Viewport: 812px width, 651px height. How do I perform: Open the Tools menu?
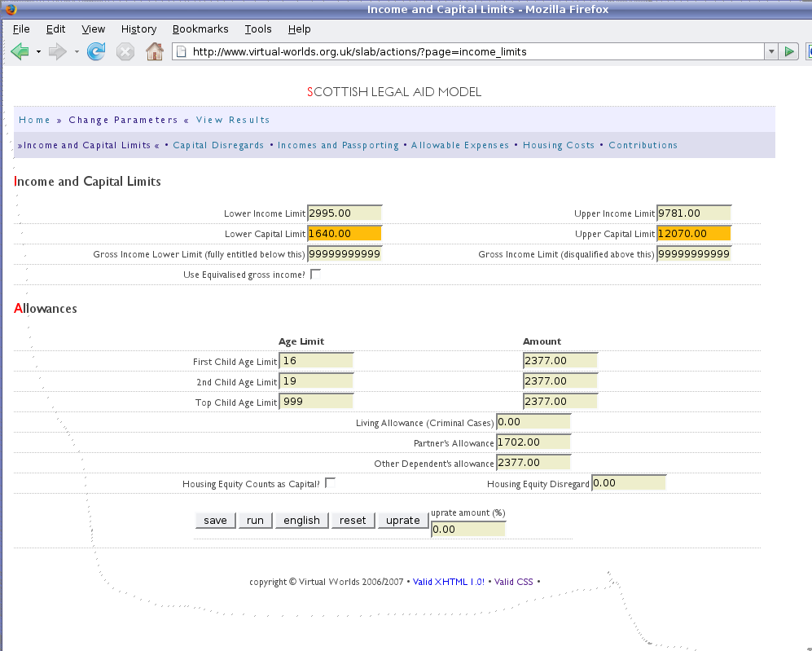click(258, 29)
